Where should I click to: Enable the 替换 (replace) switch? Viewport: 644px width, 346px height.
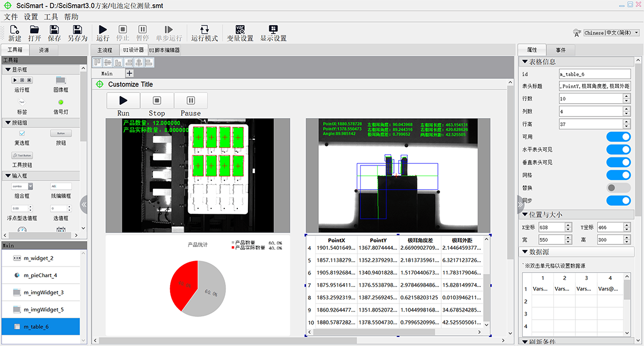[618, 188]
